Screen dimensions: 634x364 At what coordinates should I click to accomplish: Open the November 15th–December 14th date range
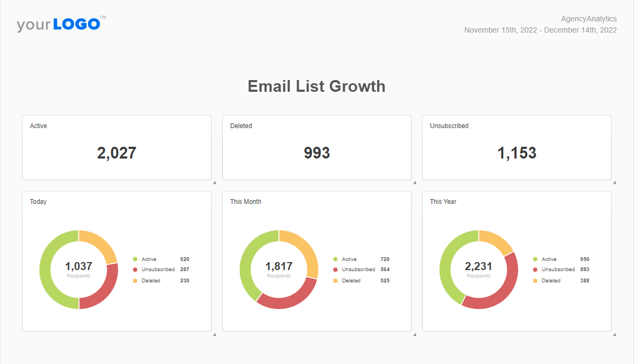coord(540,30)
